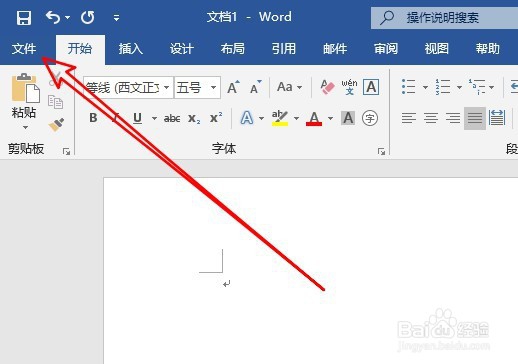Image resolution: width=518 pixels, height=364 pixels.
Task: Open highlight color dropdown arrow
Action: click(x=296, y=118)
